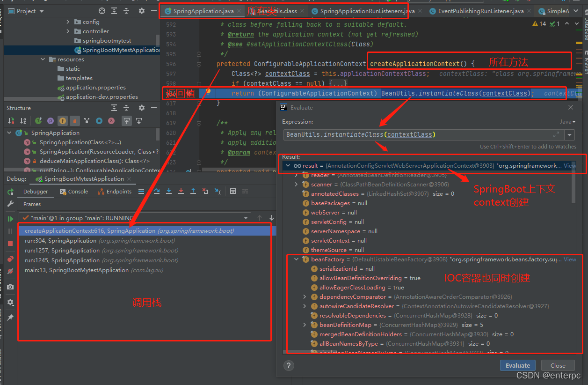Toggle Autoscroll to Source in Structure toolbar

click(127, 121)
